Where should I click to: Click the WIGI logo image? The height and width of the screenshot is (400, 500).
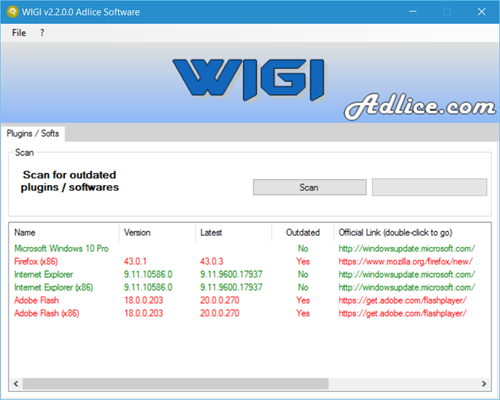[249, 80]
